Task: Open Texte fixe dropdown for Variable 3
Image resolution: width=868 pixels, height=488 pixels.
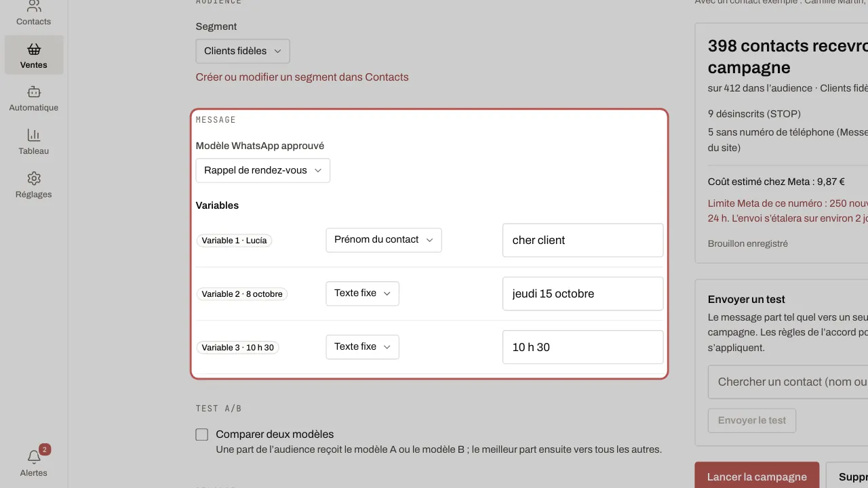Action: [x=363, y=347]
